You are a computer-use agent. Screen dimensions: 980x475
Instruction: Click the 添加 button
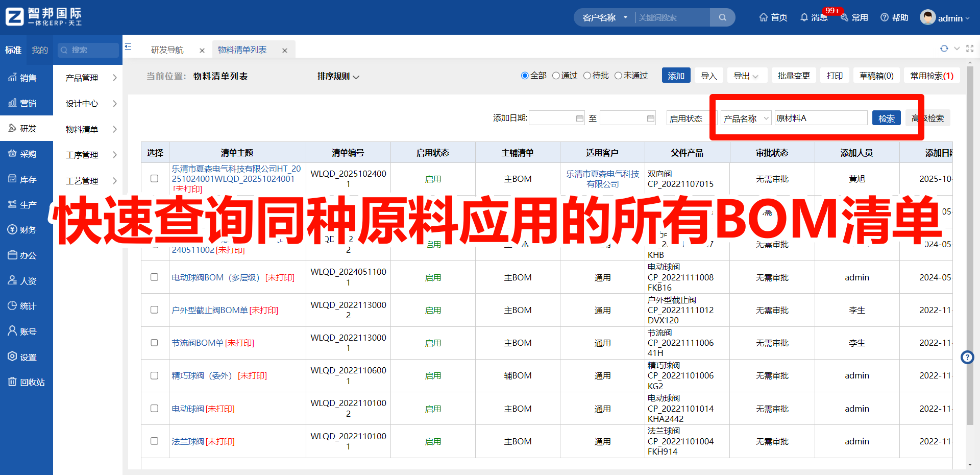point(676,75)
